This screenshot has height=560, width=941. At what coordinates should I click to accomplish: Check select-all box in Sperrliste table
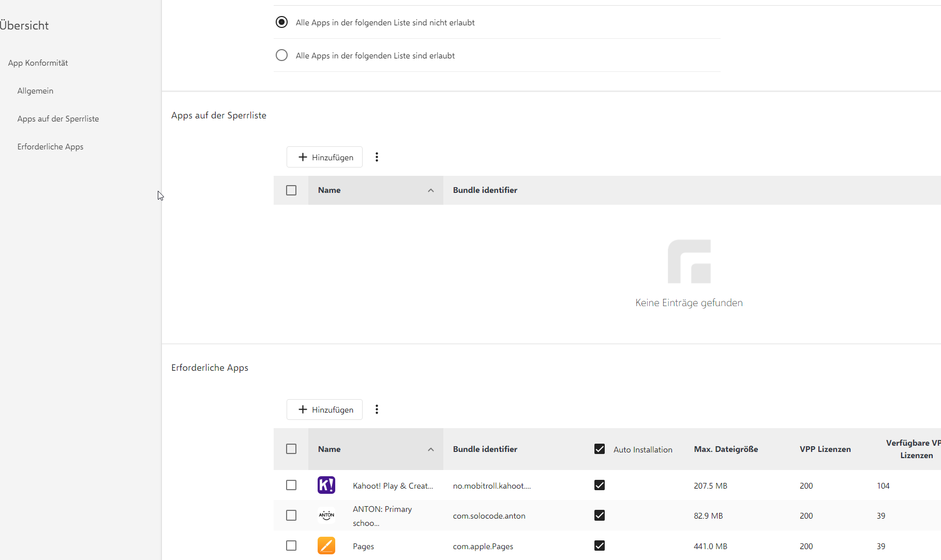click(x=291, y=190)
